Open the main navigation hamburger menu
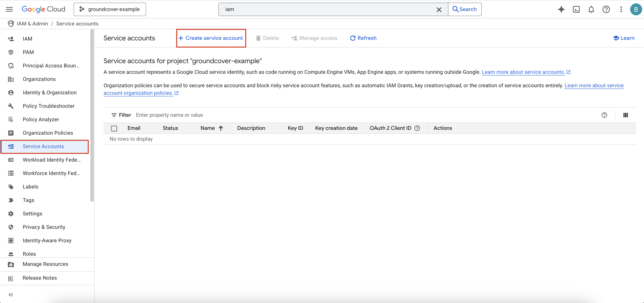The width and height of the screenshot is (644, 303). (x=9, y=9)
